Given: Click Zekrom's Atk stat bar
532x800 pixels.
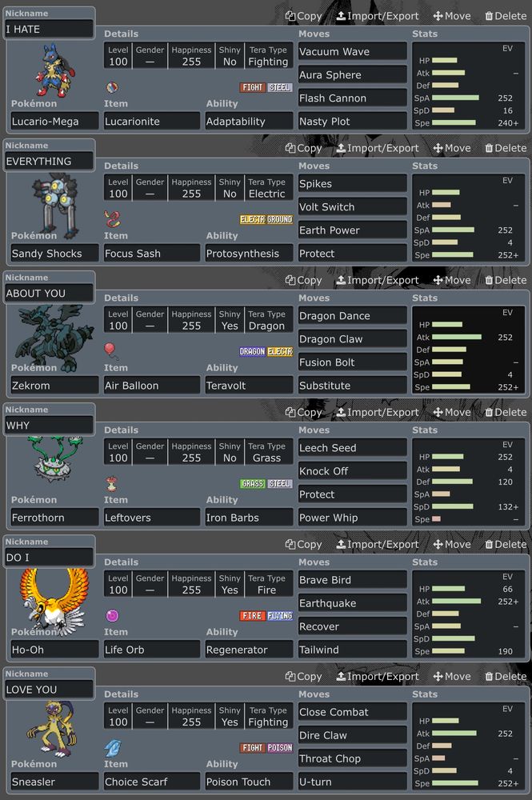Looking at the screenshot, I should pyautogui.click(x=457, y=338).
